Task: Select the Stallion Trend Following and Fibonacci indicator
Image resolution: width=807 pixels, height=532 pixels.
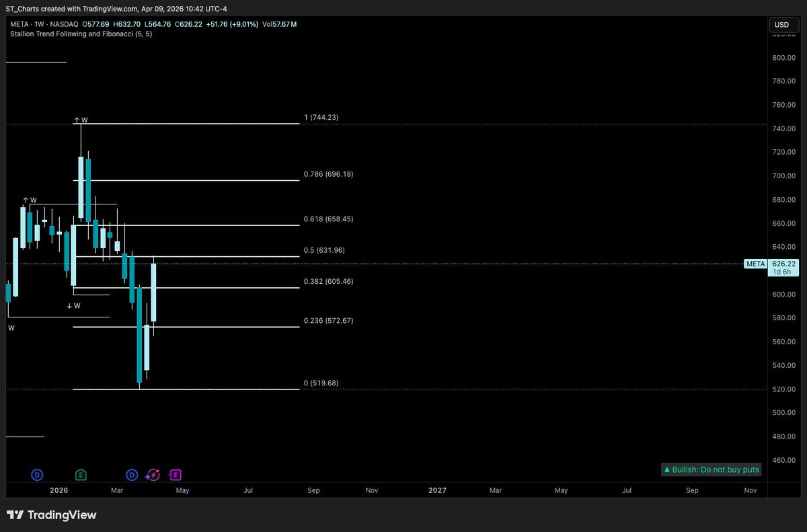Action: pyautogui.click(x=81, y=34)
